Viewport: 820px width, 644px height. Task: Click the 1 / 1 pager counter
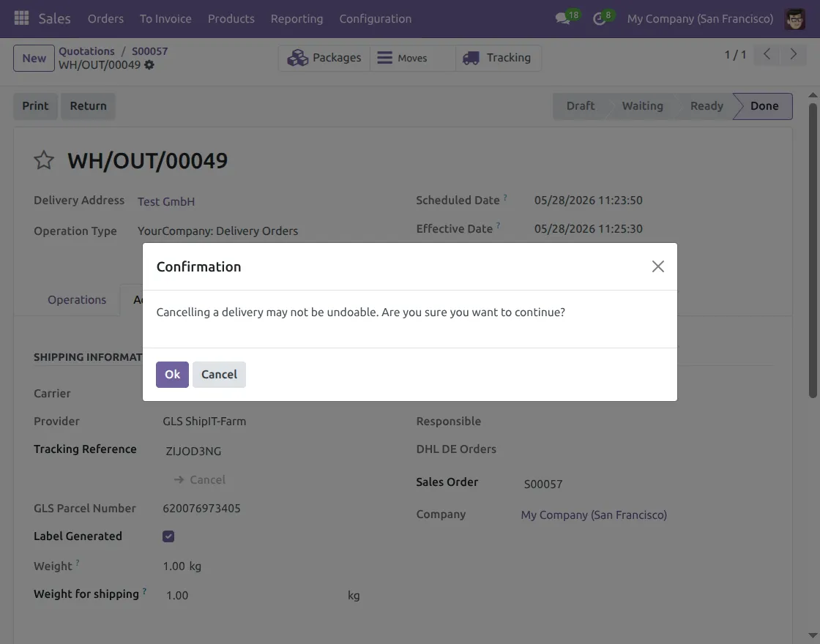(x=735, y=55)
